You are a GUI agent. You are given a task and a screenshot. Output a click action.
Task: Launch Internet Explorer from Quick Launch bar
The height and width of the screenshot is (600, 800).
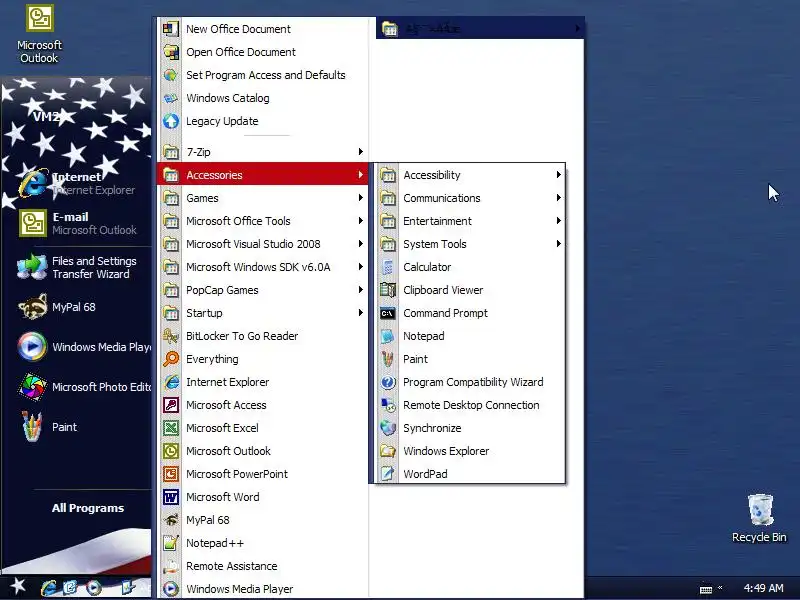[49, 588]
